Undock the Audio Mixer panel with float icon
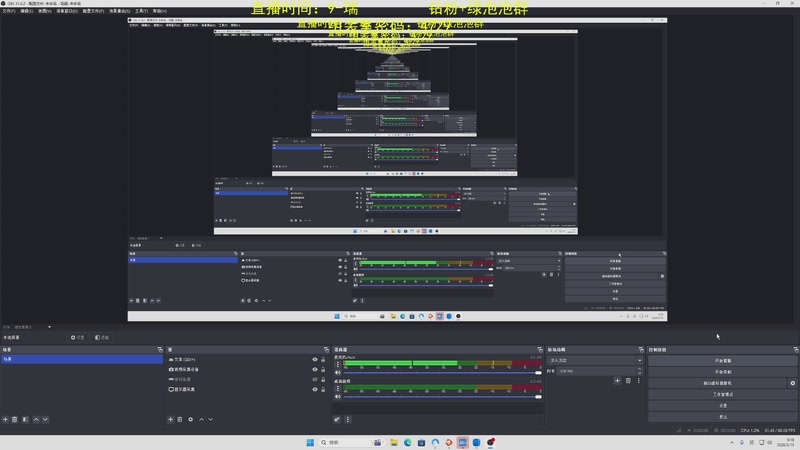Screen dimensions: 800x450 click(x=540, y=349)
